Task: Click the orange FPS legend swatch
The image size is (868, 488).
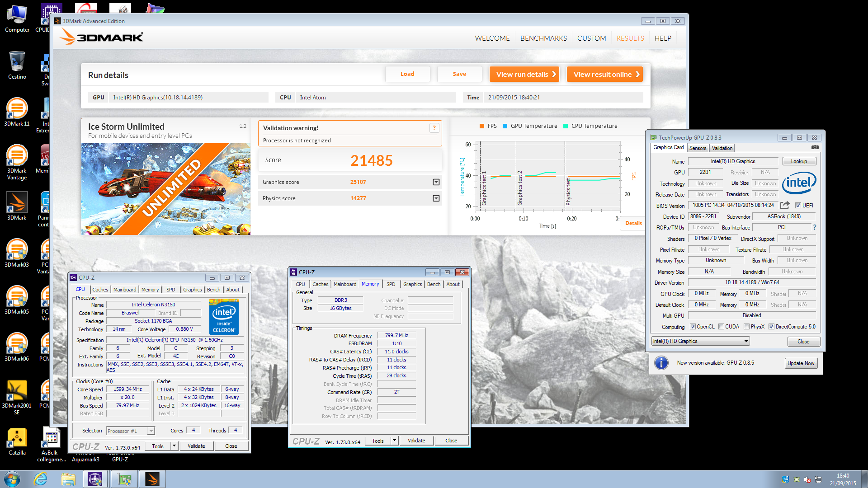Action: pyautogui.click(x=482, y=126)
